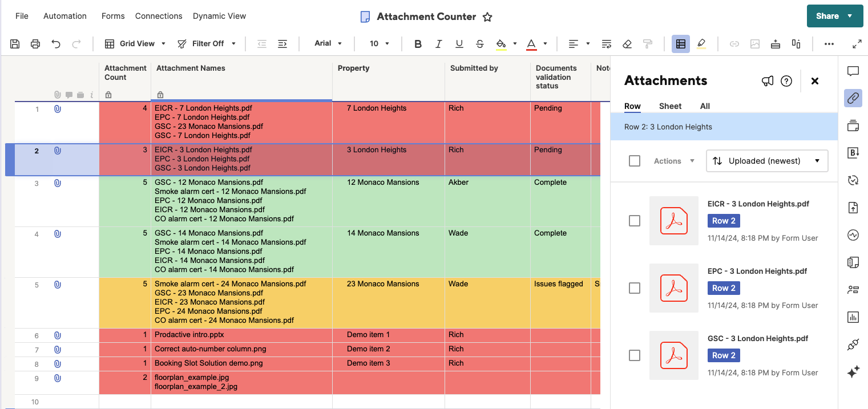868x409 pixels.
Task: Apply bold formatting from the toolbar
Action: (418, 43)
